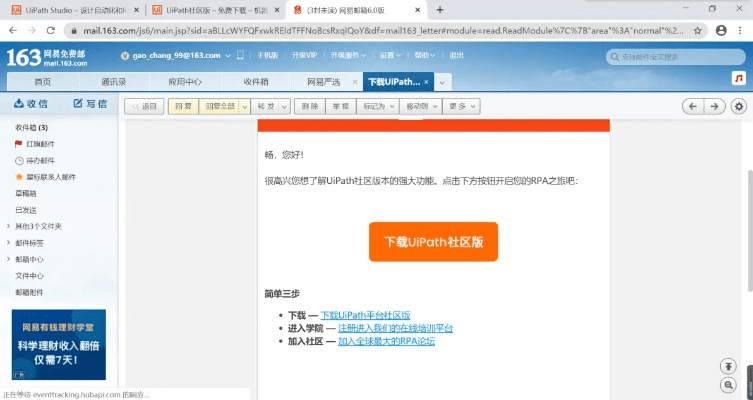The height and width of the screenshot is (400, 753).
Task: Click the 升级VIP header link
Action: coord(304,55)
